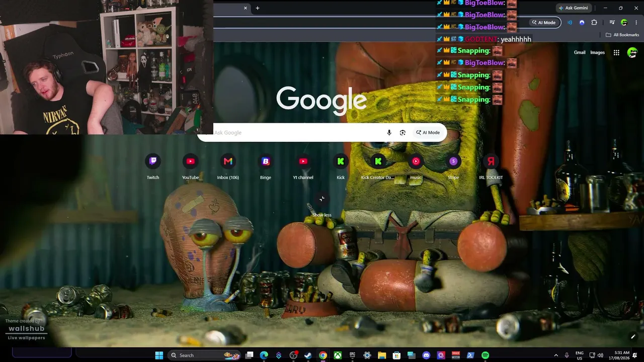Launch Epic Games from the taskbar
Viewport: 644px width, 362px height.
pos(352,355)
